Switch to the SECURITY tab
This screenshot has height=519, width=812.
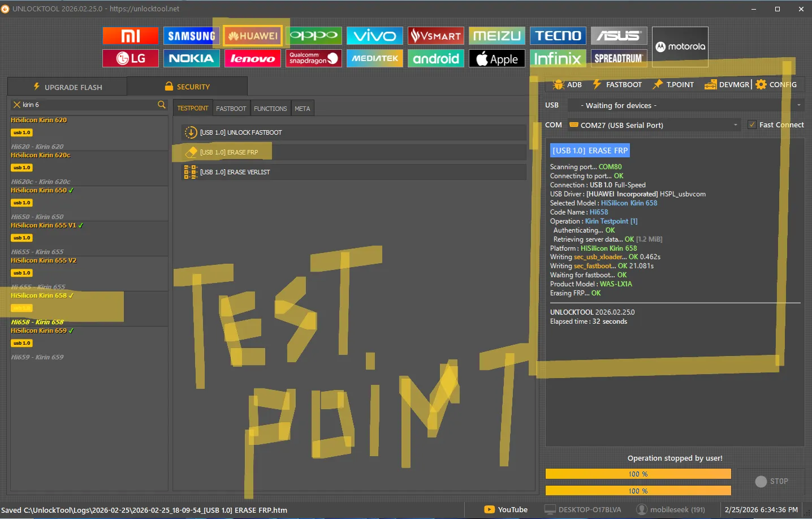[x=187, y=87]
